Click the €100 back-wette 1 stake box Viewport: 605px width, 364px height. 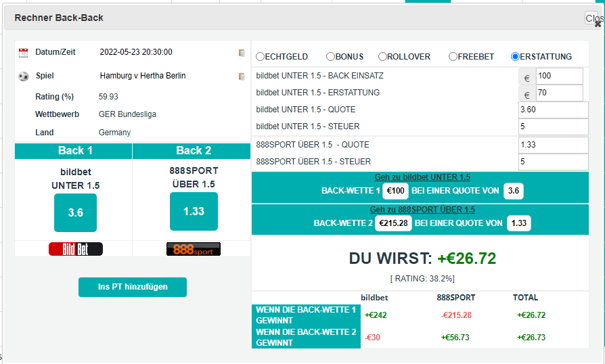395,191
